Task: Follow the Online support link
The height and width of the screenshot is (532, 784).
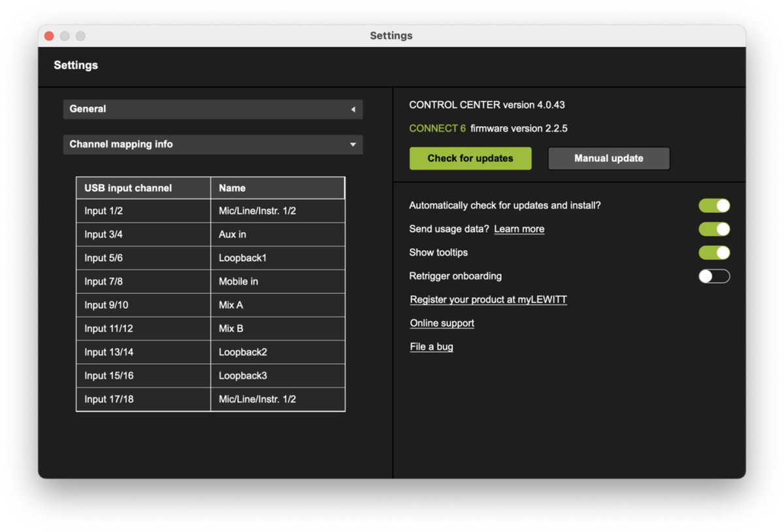Action: (x=442, y=323)
